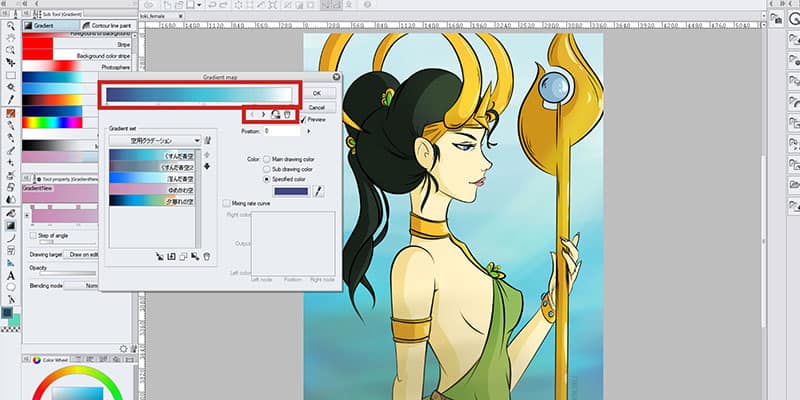Select the Background color stripe preset
Screen dimensions: 800x400
[77, 56]
